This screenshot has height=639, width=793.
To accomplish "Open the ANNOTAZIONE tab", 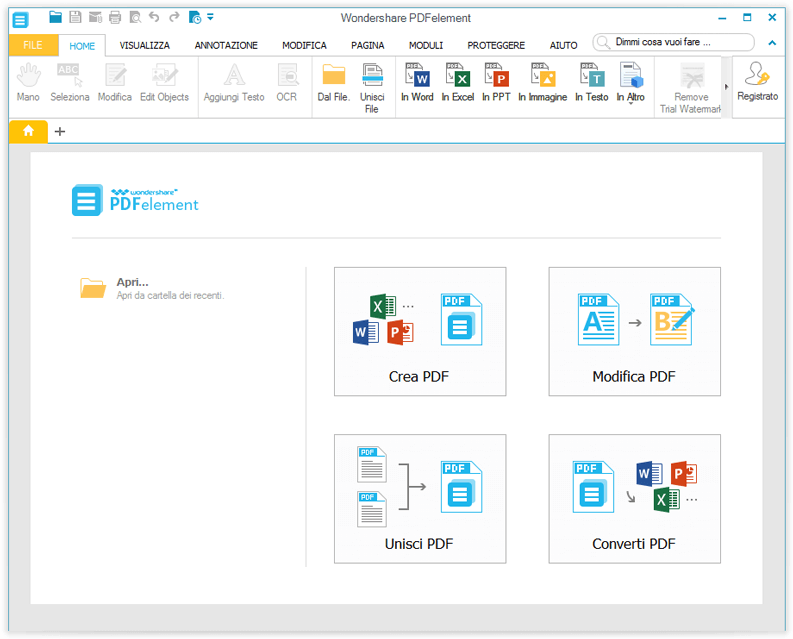I will click(x=226, y=46).
